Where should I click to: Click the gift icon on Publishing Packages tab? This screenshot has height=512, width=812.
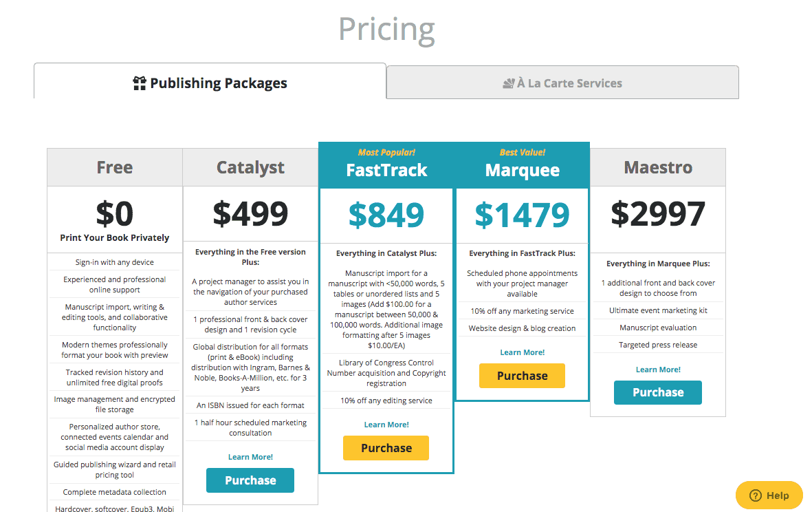point(140,83)
